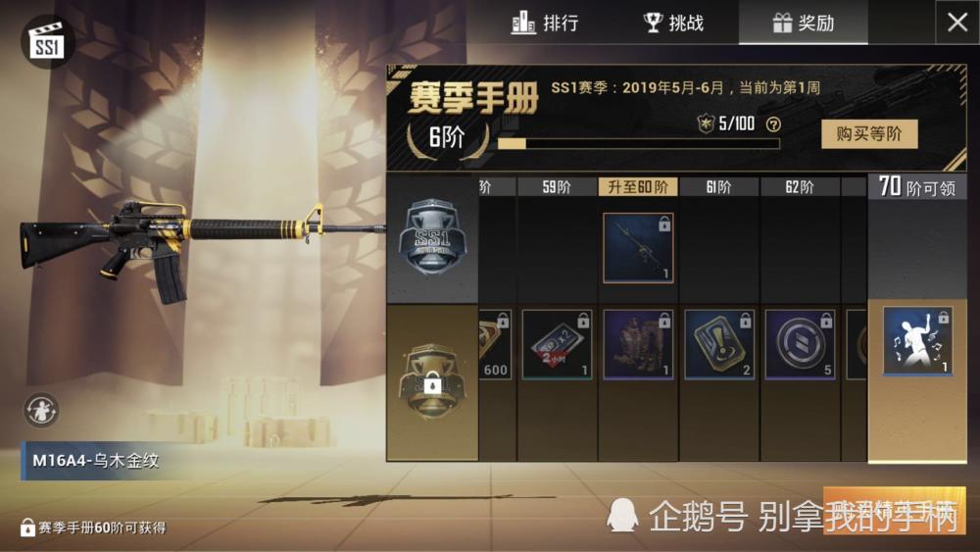Select the level 62 coin reward
980x552 pixels.
pyautogui.click(x=800, y=344)
